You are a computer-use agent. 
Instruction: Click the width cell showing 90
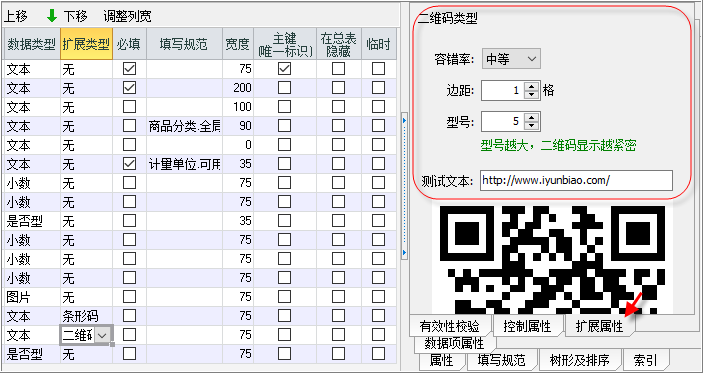[238, 126]
